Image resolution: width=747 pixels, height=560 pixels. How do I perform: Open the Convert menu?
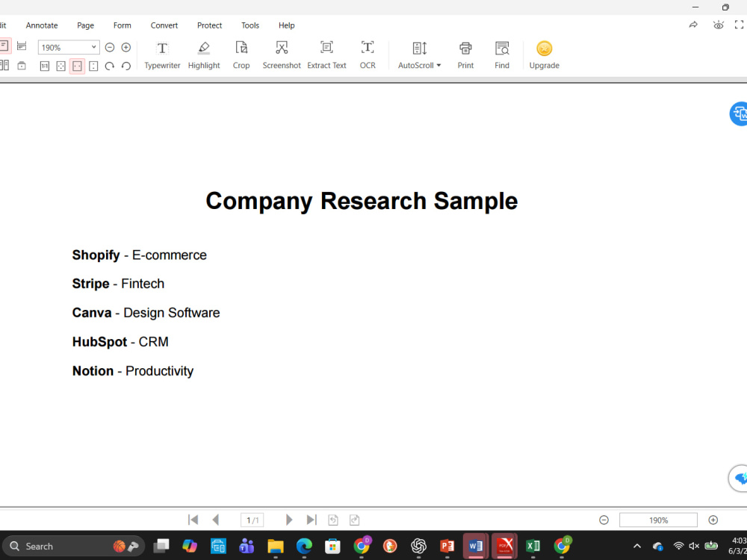tap(164, 25)
